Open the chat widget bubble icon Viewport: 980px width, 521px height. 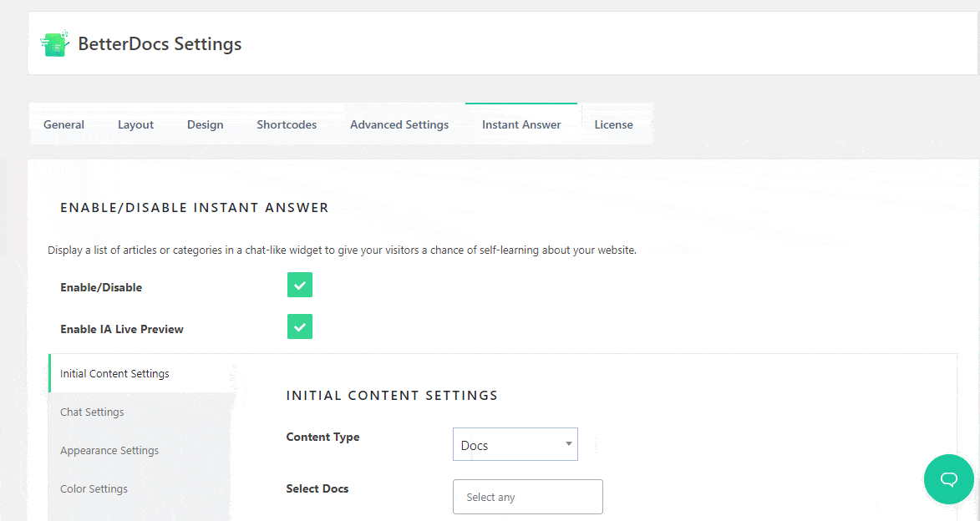click(948, 479)
